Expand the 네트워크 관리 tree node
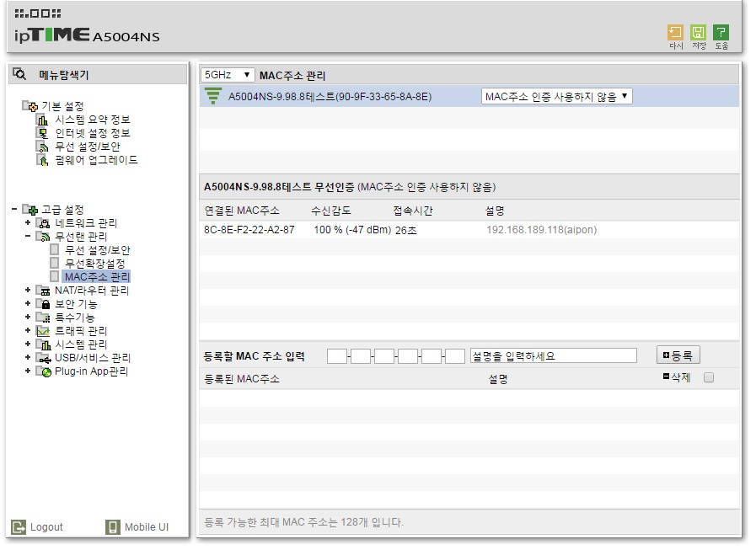 28,222
